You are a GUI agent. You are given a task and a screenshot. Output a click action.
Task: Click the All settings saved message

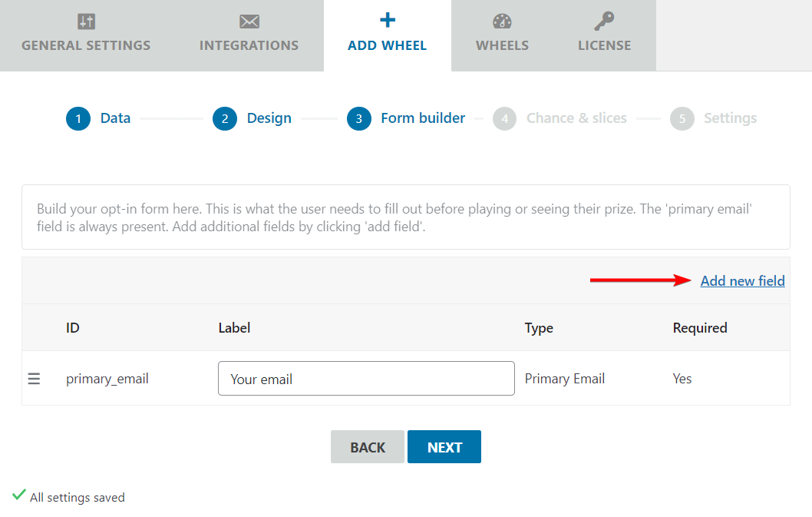[78, 497]
